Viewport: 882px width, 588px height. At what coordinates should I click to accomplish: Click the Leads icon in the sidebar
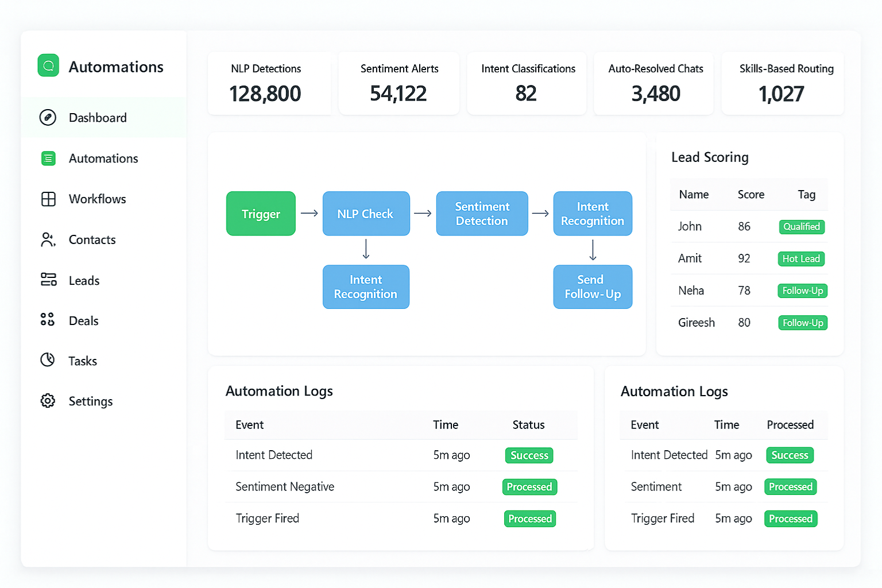tap(48, 280)
